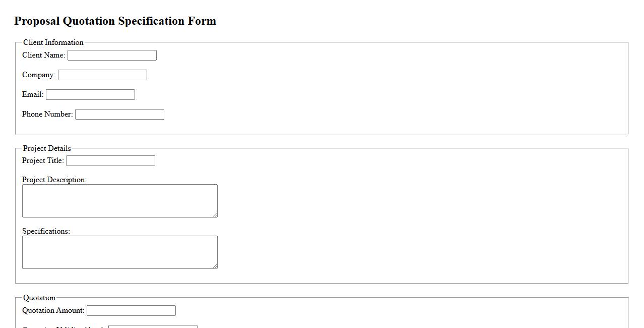Click into the Phone Number field
The height and width of the screenshot is (328, 644).
click(x=119, y=115)
